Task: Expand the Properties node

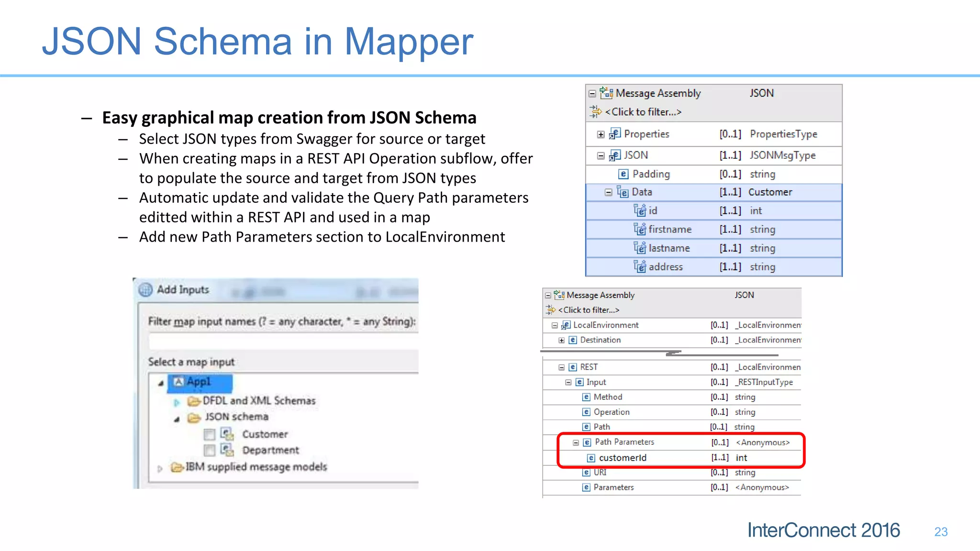Action: [x=601, y=135]
